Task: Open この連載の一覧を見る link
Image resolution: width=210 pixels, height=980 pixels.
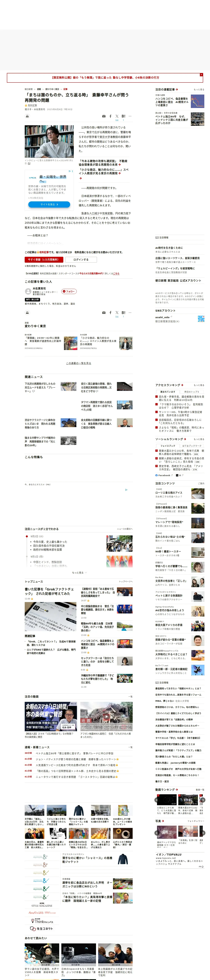Action: (79, 363)
